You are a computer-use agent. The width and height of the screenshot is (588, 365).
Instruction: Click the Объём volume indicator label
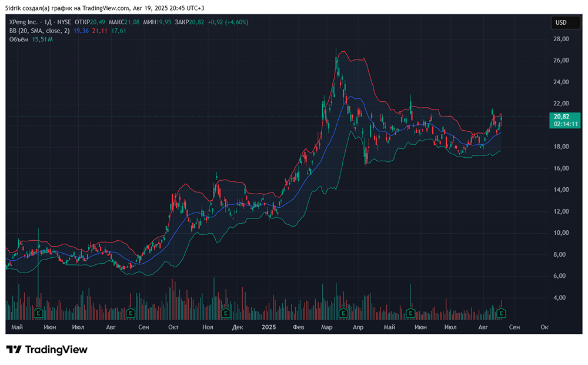pyautogui.click(x=19, y=39)
